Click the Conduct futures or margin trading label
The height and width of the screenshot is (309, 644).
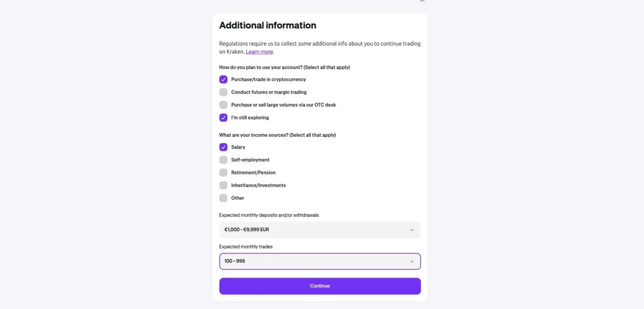[x=269, y=92]
